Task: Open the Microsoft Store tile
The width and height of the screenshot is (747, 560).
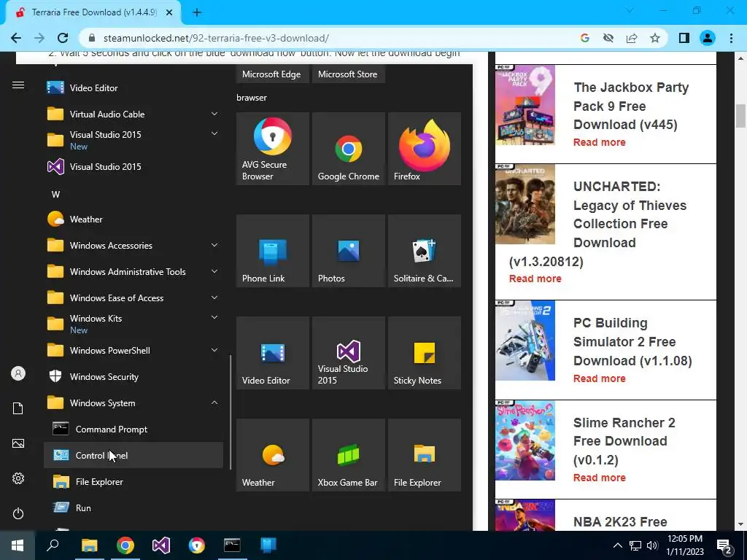Action: tap(348, 74)
